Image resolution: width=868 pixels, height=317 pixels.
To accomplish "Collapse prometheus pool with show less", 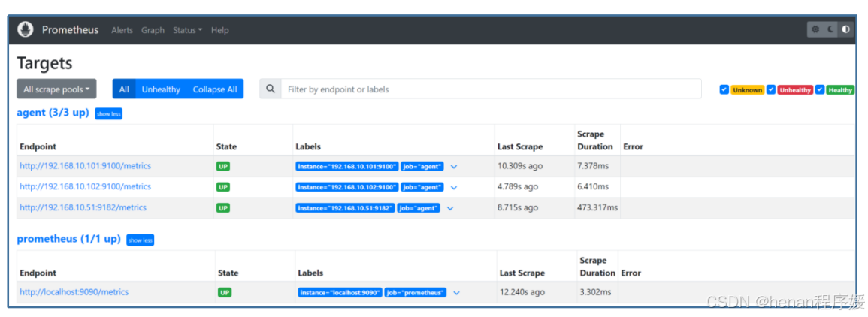I will [140, 240].
